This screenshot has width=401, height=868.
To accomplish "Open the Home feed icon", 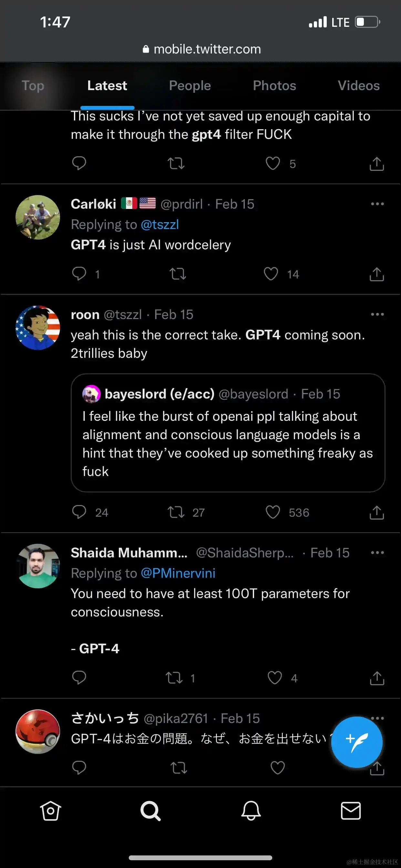I will (51, 811).
